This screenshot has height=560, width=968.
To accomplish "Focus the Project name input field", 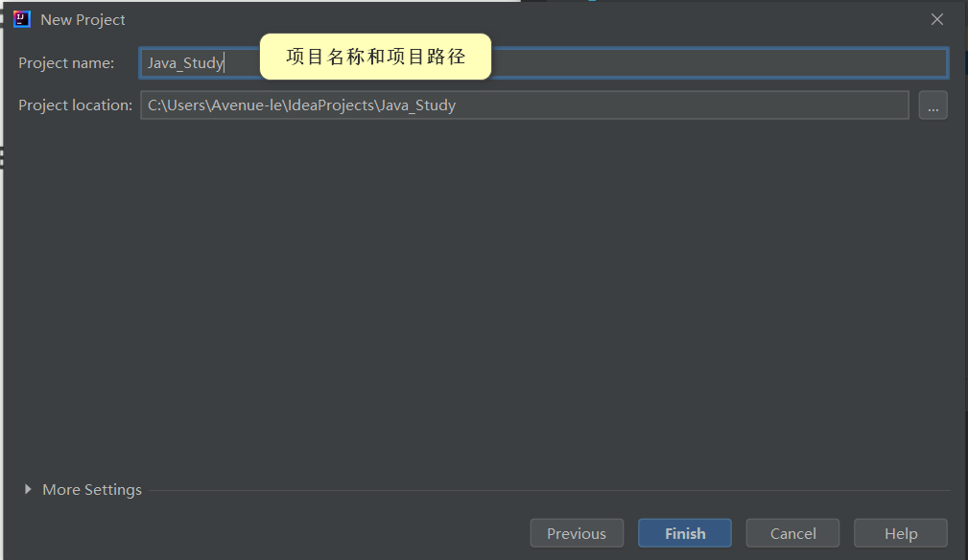I will (544, 63).
